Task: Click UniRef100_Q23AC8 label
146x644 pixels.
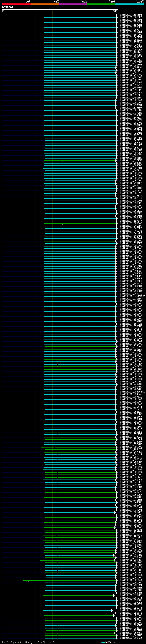Action: pos(131,560)
